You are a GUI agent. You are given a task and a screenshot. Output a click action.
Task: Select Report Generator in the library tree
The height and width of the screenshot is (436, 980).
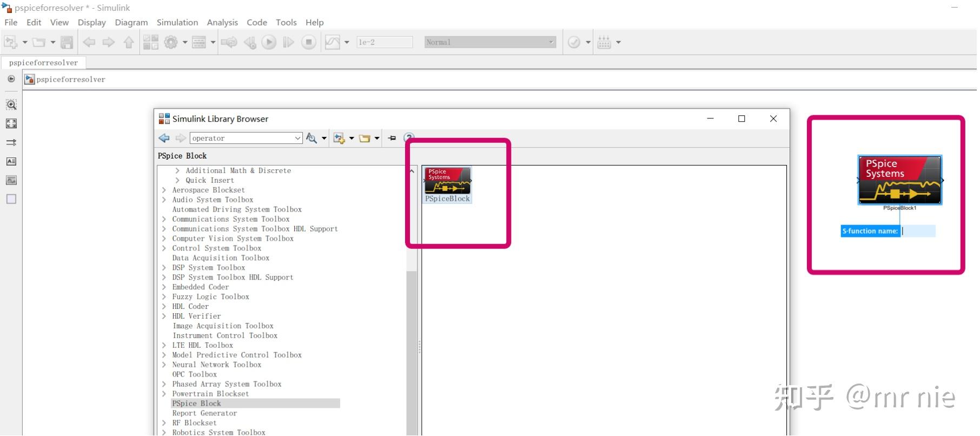(204, 413)
